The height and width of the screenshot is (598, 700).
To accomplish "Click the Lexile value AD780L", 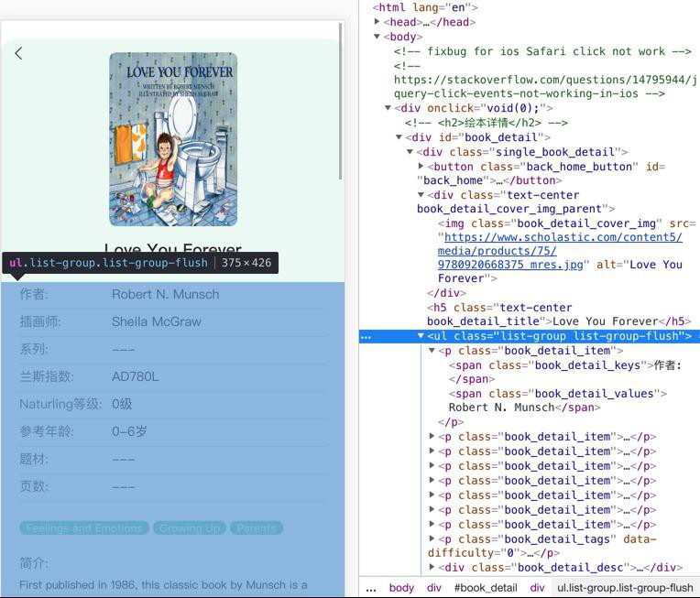I will click(135, 376).
